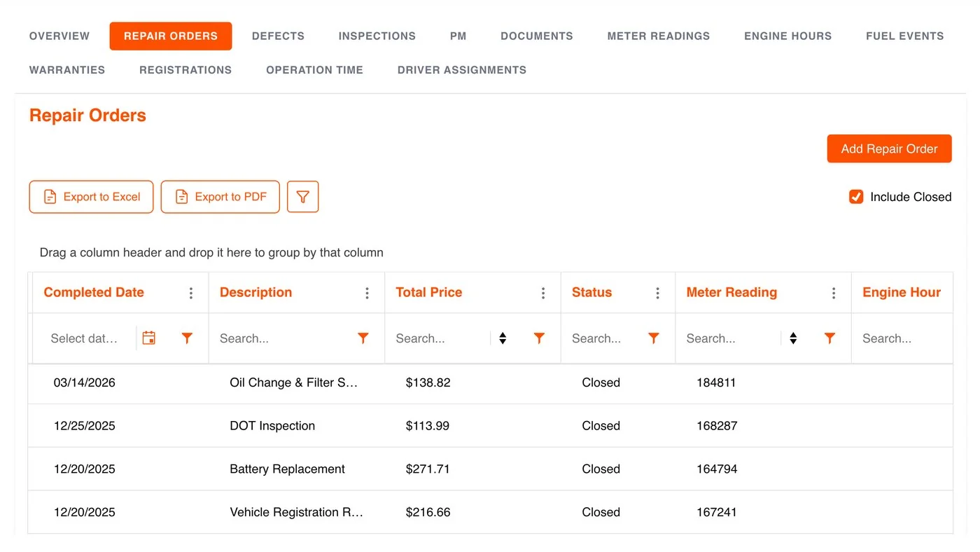Screen dimensions: 980x552
Task: Open the filter funnel button beside Export to PDF
Action: pos(302,197)
